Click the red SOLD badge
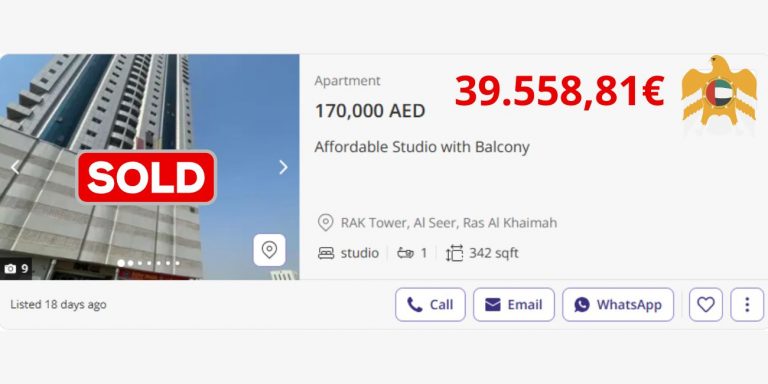The width and height of the screenshot is (768, 384). 146,177
